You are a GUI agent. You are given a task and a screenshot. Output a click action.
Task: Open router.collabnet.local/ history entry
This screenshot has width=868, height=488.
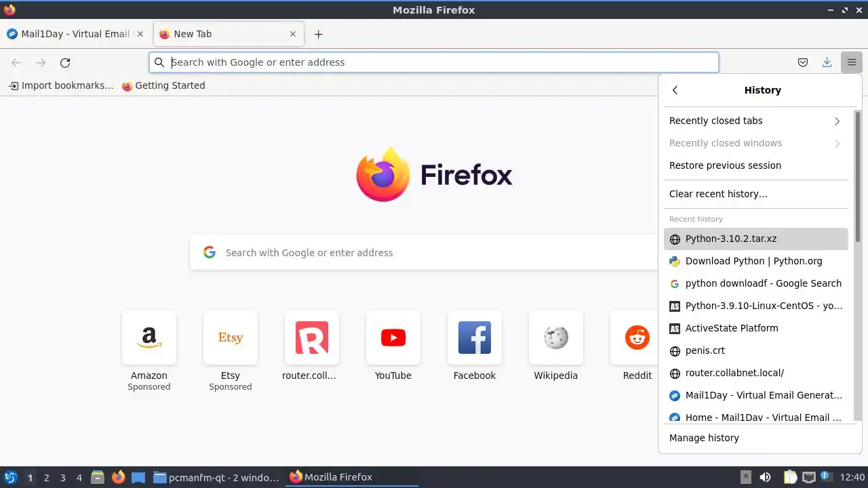(x=756, y=373)
